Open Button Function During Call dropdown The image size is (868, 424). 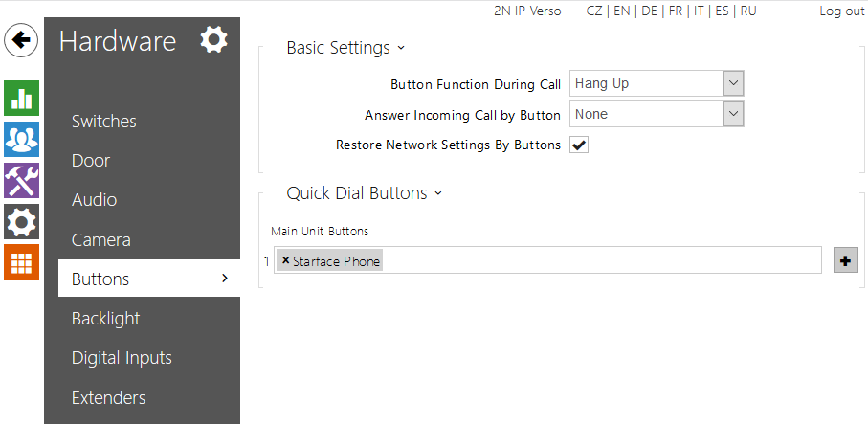[x=657, y=83]
